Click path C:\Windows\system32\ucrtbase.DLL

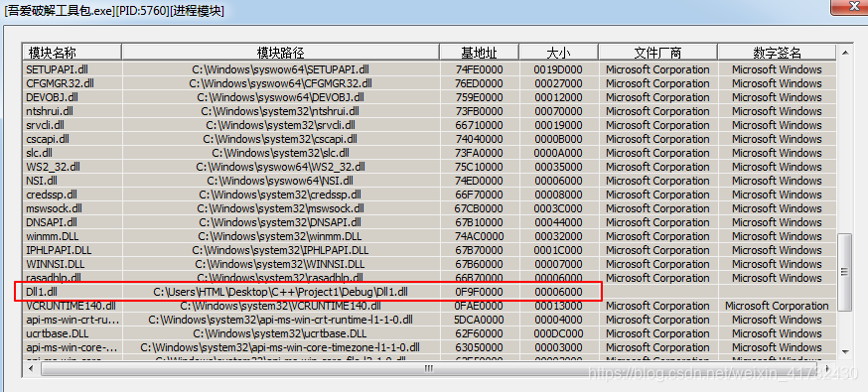(x=280, y=333)
